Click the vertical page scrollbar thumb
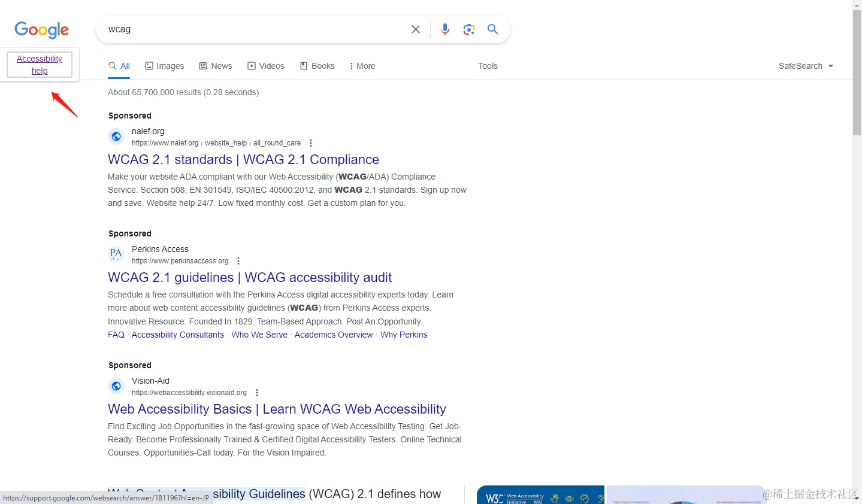Image resolution: width=862 pixels, height=504 pixels. click(x=857, y=72)
